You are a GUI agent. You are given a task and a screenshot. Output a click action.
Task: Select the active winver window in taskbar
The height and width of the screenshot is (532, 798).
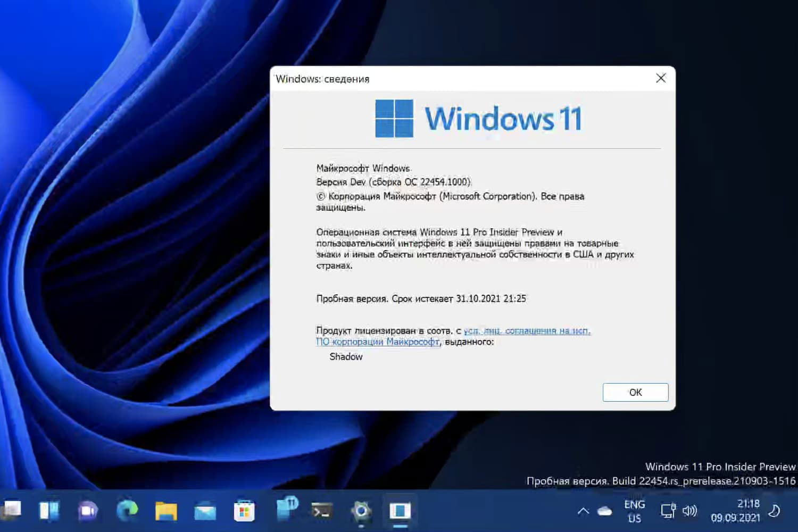tap(399, 512)
